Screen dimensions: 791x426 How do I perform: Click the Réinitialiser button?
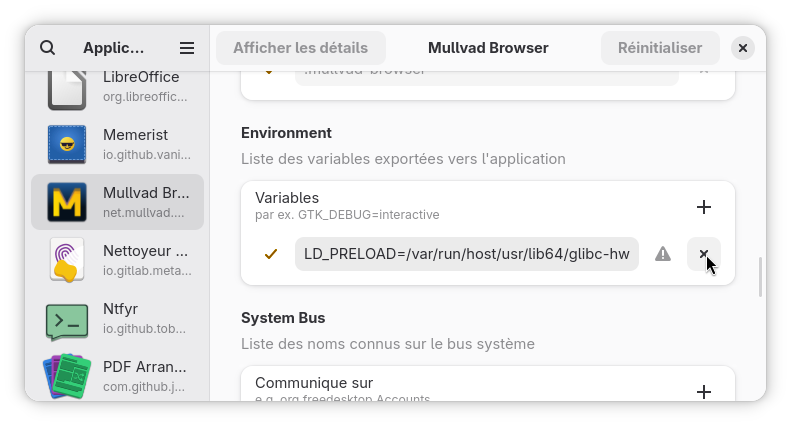click(660, 48)
